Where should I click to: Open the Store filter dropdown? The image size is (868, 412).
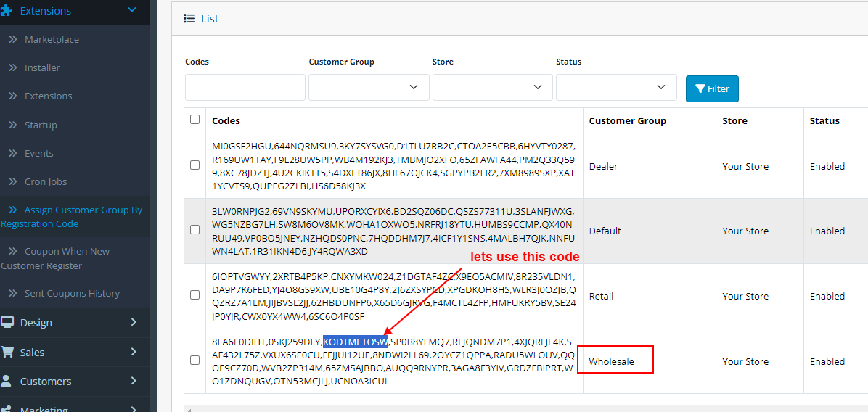[492, 87]
